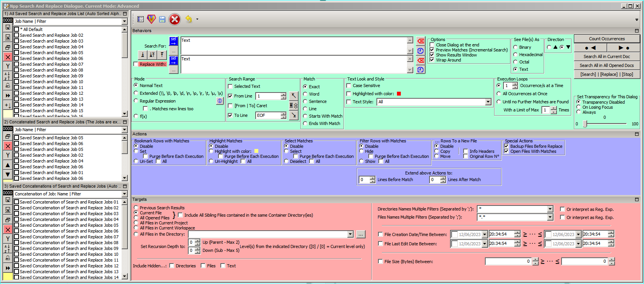Click Lines Before Match number field
This screenshot has width=644, height=284.
pos(364,180)
